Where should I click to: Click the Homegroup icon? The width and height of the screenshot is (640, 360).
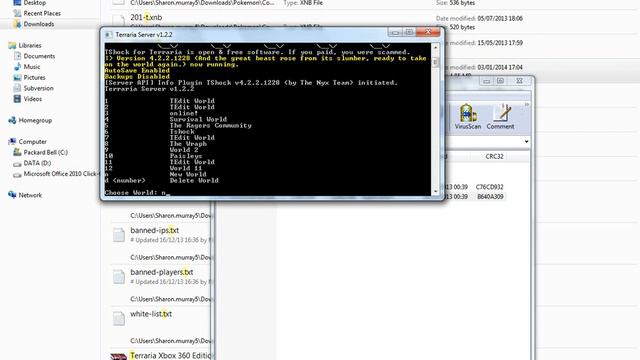[x=12, y=120]
